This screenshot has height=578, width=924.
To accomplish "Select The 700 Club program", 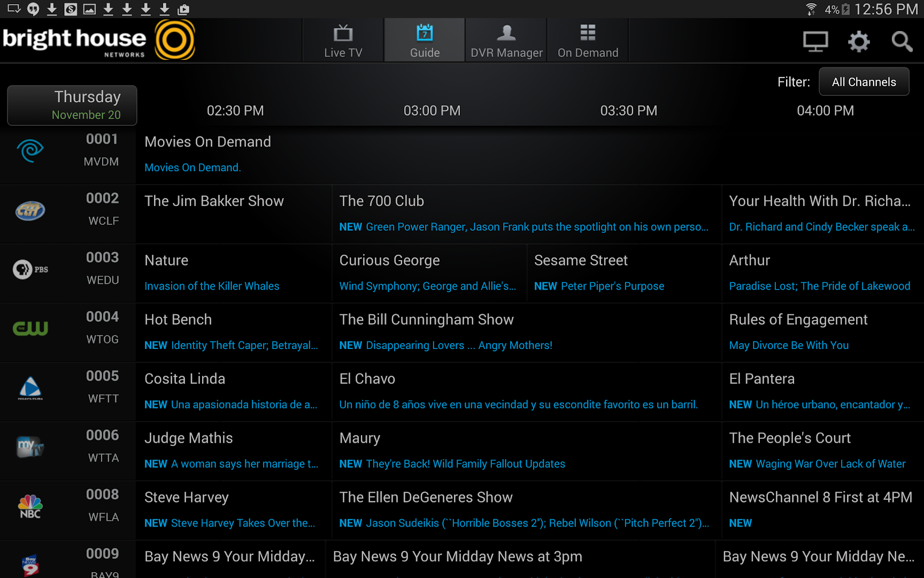I will point(527,214).
